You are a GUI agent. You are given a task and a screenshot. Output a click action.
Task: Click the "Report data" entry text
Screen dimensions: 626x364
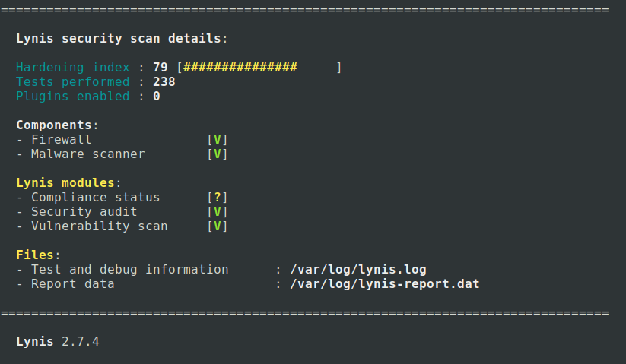72,283
